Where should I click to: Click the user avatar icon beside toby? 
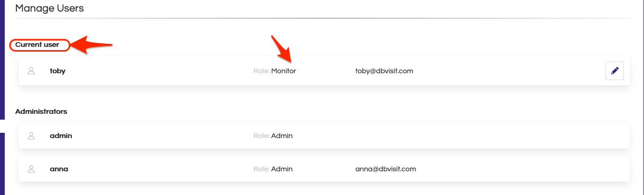click(31, 71)
